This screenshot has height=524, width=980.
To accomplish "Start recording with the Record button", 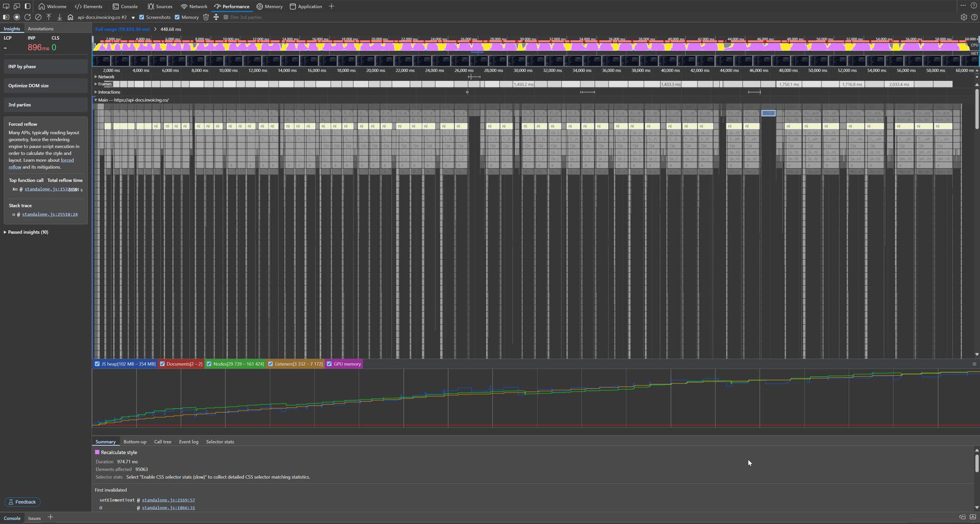I will click(17, 17).
